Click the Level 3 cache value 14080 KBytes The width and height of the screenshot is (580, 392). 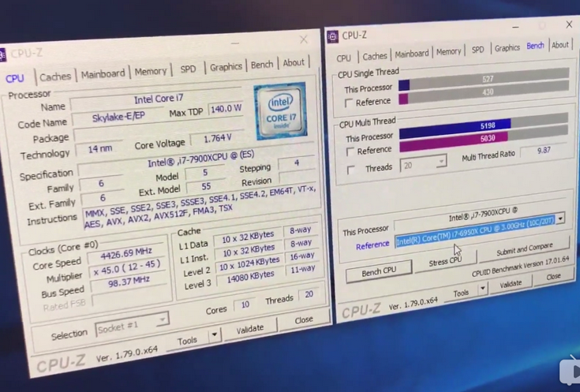click(x=251, y=277)
